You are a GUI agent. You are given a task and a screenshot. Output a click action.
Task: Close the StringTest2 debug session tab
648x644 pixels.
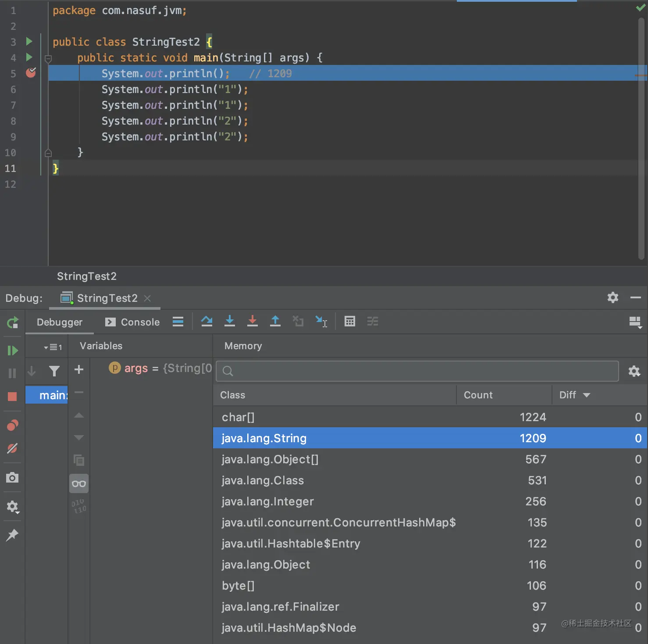pos(147,298)
